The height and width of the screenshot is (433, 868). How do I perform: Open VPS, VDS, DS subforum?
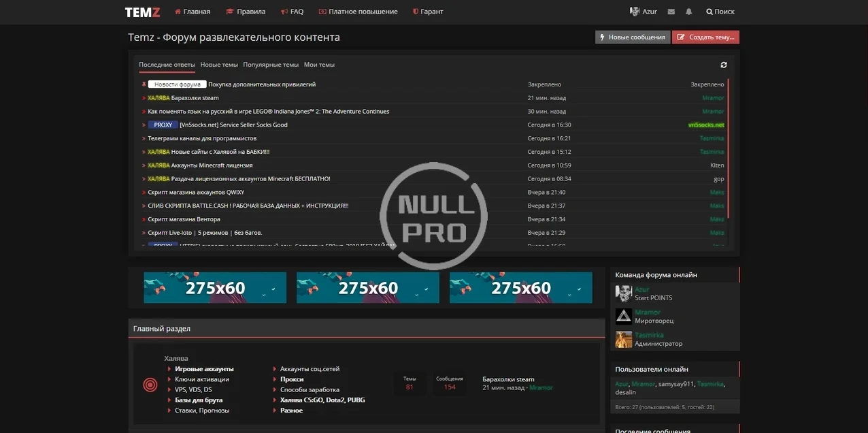point(193,389)
